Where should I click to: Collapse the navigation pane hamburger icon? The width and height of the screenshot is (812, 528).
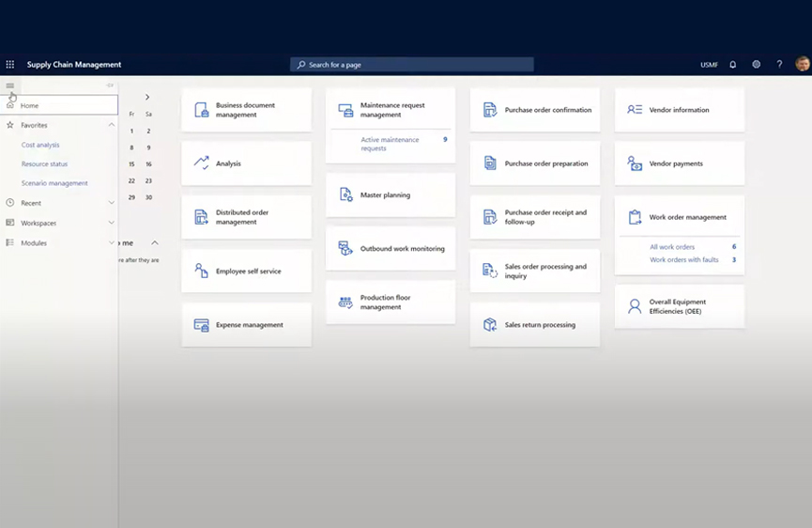pos(10,85)
